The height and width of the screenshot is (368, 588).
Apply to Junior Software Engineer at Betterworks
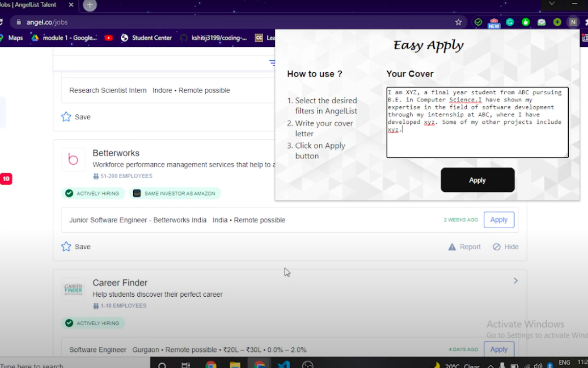499,220
